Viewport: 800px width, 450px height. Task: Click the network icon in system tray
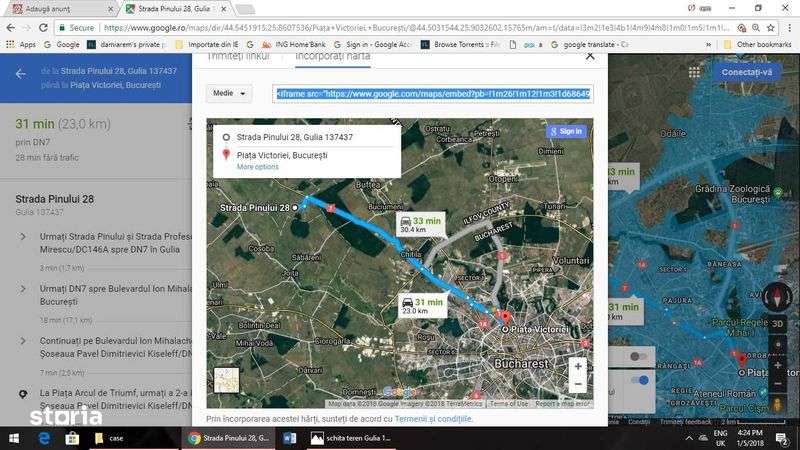pos(704,438)
